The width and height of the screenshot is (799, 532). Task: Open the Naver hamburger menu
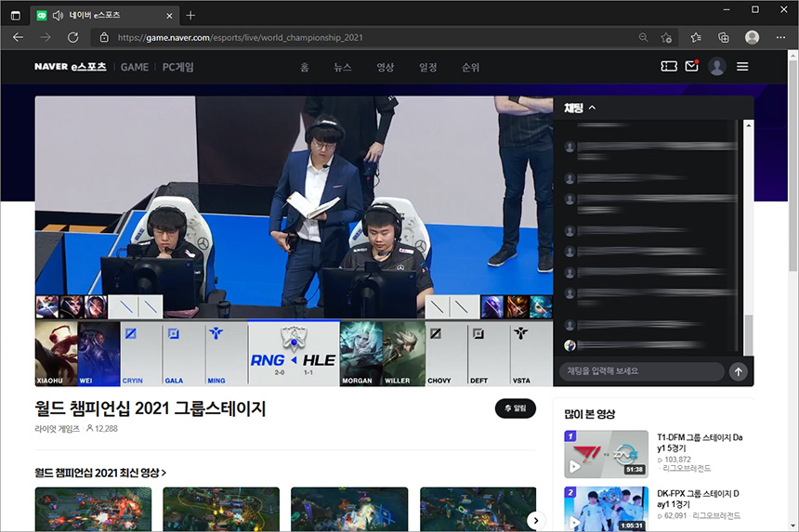[742, 67]
